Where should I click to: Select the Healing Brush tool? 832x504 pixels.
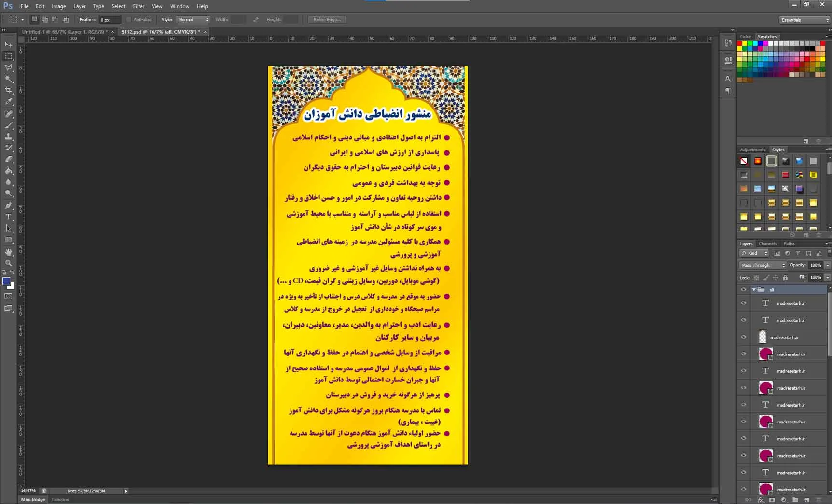click(x=9, y=114)
